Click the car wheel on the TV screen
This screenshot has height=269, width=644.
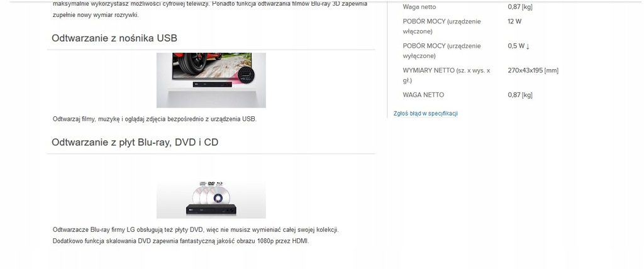click(192, 62)
